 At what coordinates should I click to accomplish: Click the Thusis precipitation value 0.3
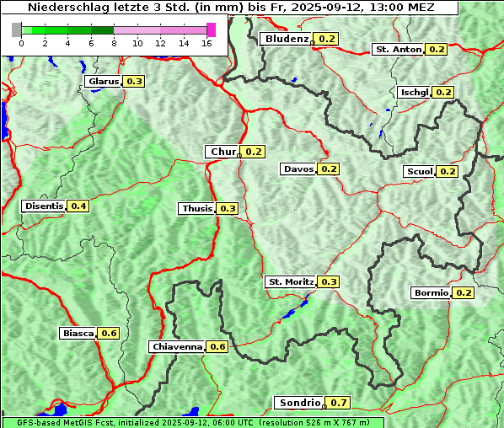coord(228,209)
